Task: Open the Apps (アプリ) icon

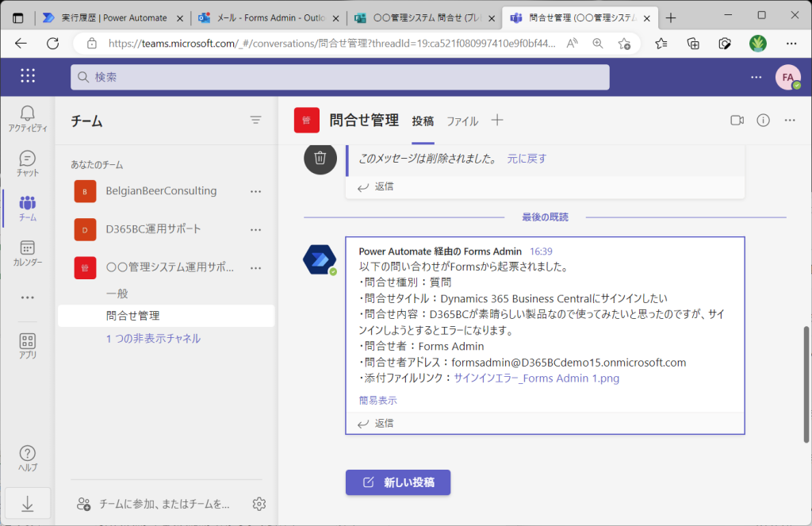Action: pyautogui.click(x=28, y=346)
